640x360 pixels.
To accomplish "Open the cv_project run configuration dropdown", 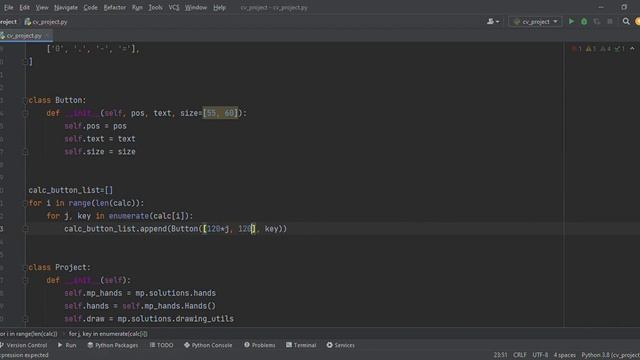I will (536, 22).
